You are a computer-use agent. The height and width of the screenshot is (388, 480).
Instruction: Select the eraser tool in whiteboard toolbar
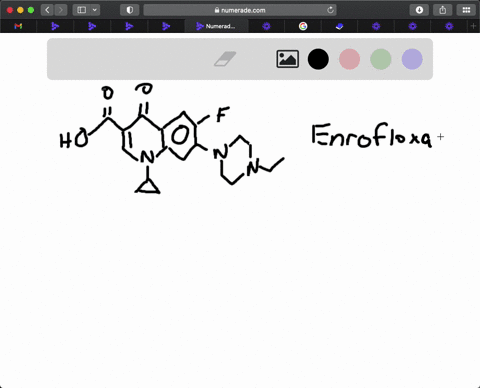click(225, 59)
